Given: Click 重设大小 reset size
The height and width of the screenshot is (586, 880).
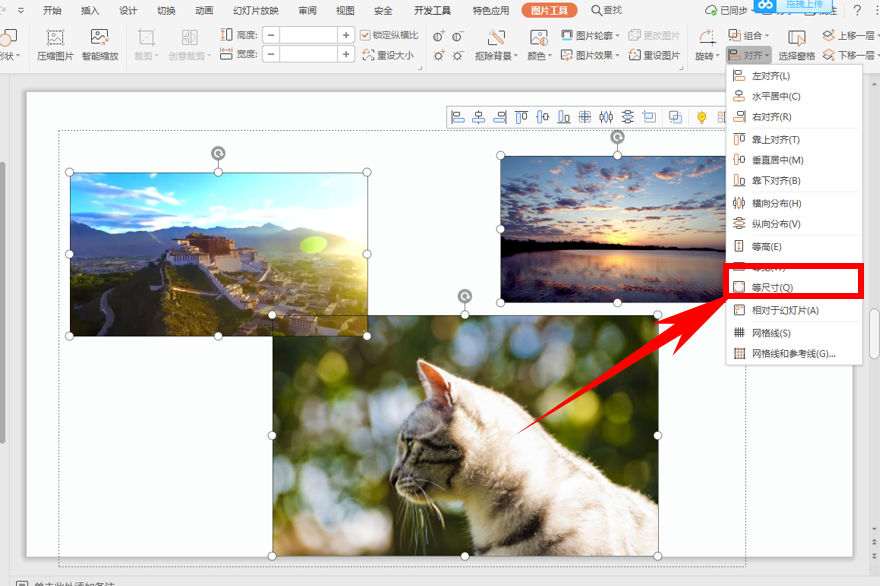Looking at the screenshot, I should coord(388,55).
